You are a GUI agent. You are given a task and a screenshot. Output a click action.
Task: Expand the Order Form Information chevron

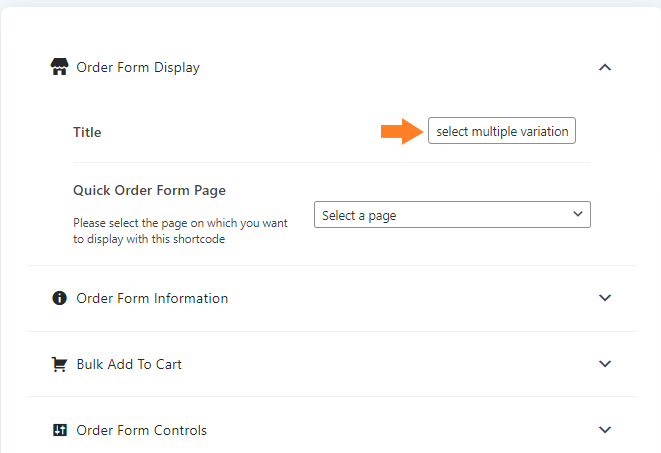pyautogui.click(x=605, y=298)
